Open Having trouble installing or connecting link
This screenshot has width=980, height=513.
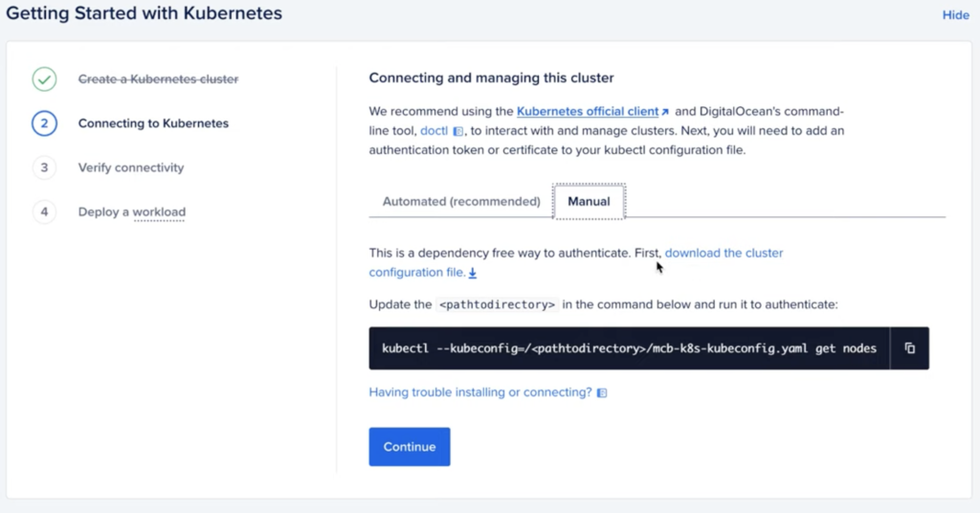pyautogui.click(x=480, y=392)
